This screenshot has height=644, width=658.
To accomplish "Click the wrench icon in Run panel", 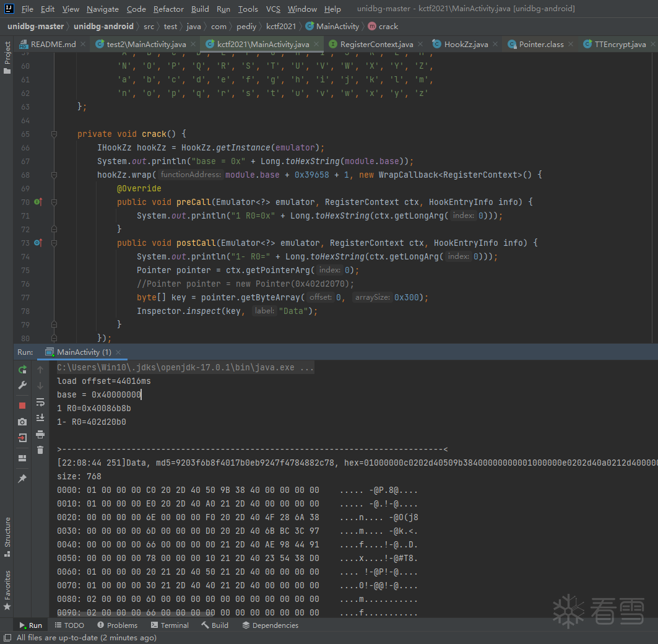I will pos(22,386).
